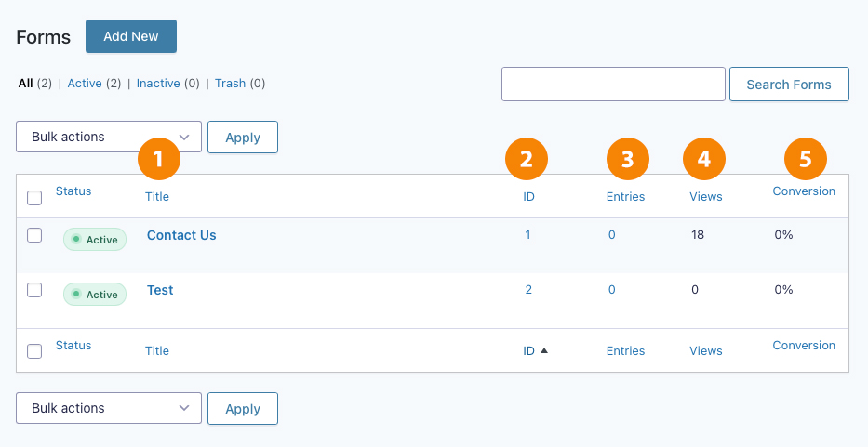Screen dimensions: 868x447
Task: Click the ID sort arrow in footer
Action: click(543, 350)
